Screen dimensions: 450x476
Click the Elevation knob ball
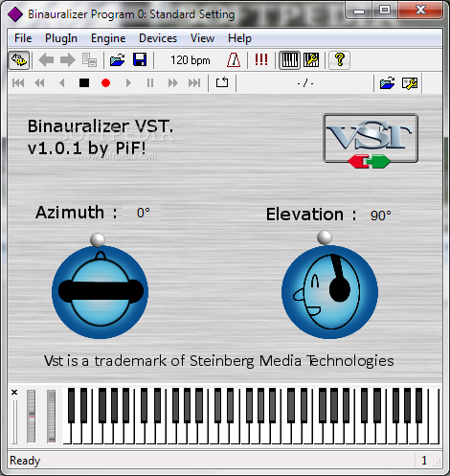pyautogui.click(x=325, y=238)
